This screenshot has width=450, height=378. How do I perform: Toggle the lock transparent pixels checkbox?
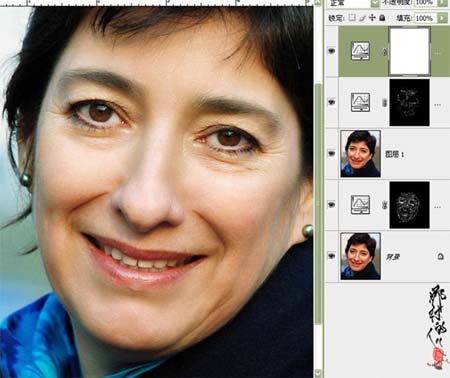point(352,18)
